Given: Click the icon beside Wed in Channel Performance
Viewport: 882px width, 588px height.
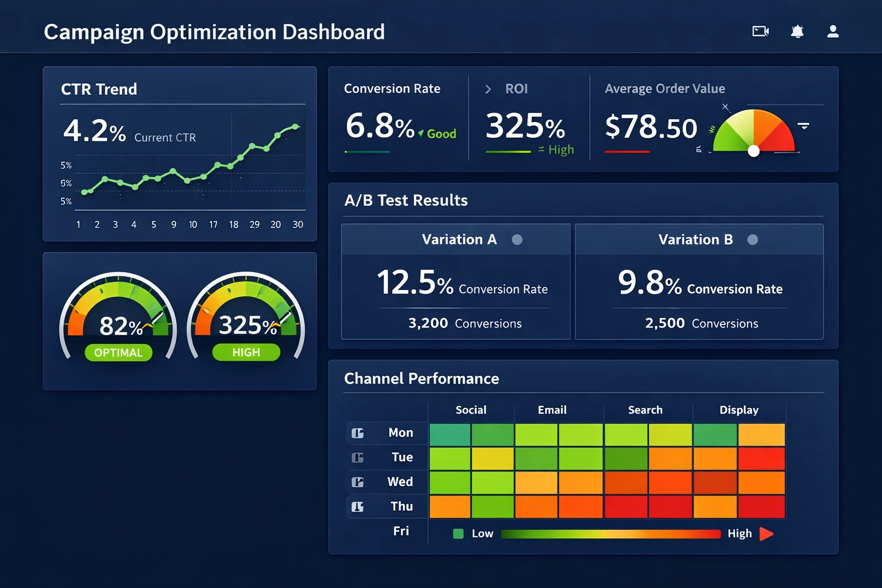Looking at the screenshot, I should click(357, 482).
